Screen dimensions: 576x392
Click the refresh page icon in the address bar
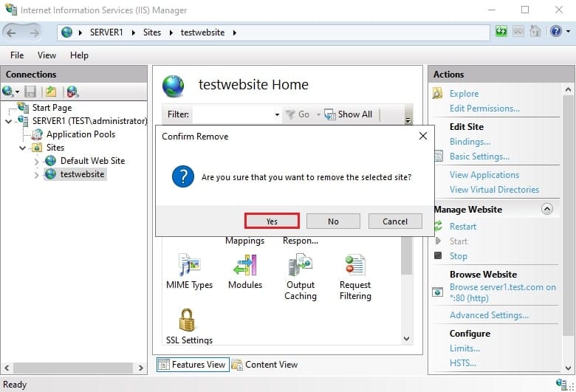501,32
